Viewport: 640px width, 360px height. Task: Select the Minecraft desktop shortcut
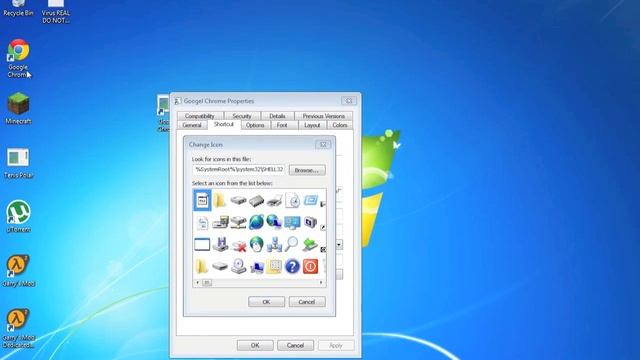pyautogui.click(x=18, y=108)
